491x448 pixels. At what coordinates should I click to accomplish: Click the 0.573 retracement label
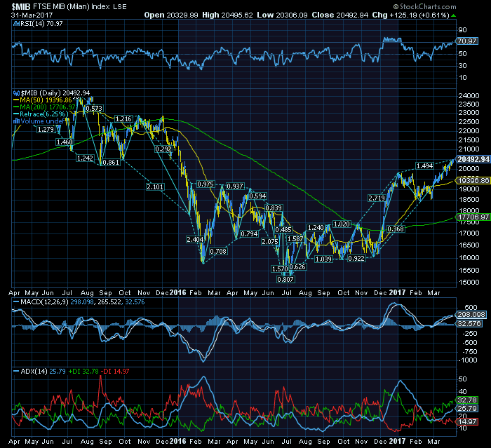(x=94, y=109)
